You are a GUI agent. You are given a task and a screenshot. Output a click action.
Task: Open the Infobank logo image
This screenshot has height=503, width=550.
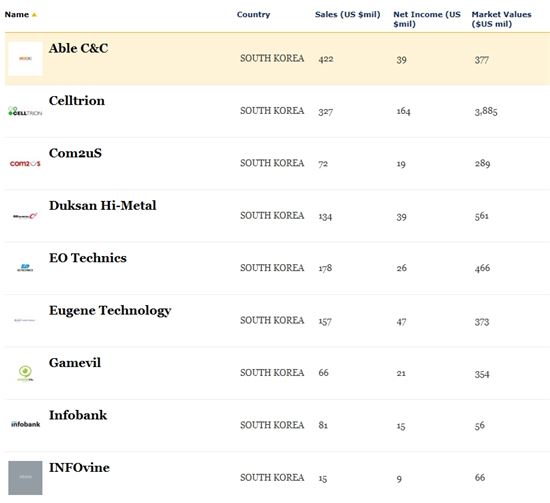point(25,424)
